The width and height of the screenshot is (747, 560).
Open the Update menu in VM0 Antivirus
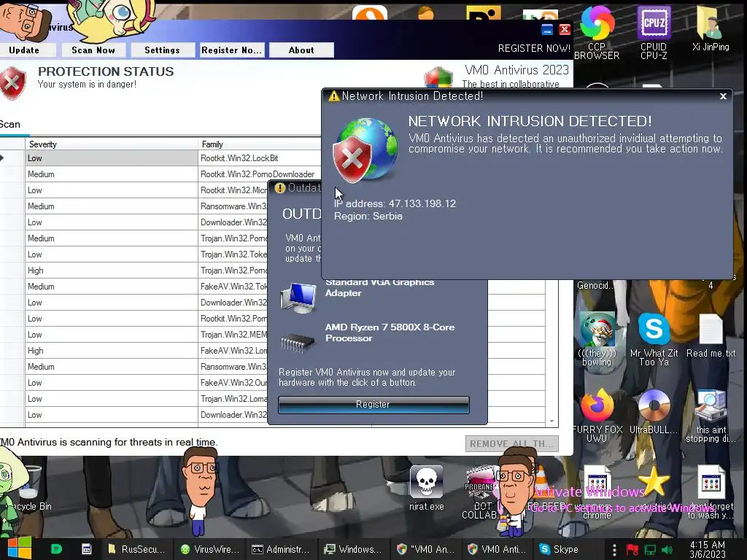25,50
